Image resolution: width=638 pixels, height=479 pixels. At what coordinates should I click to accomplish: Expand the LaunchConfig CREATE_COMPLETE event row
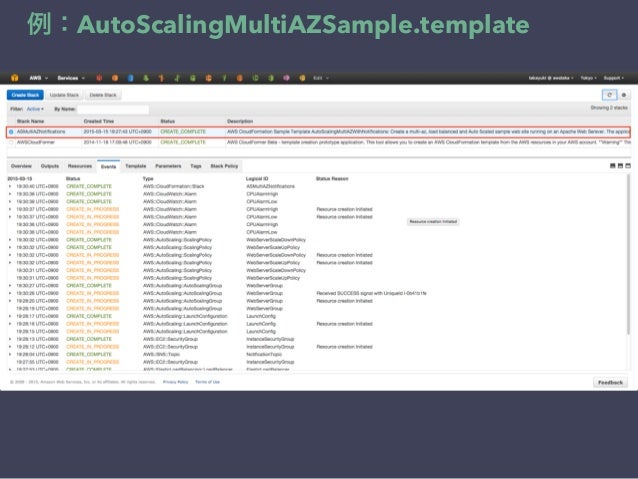tap(10, 316)
